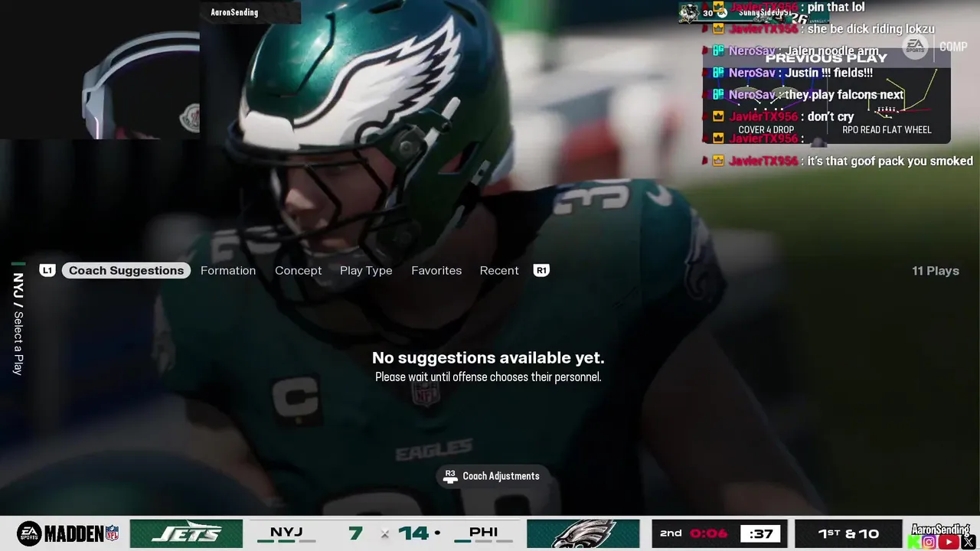Click the Eagles team logo in the scorebar
980x551 pixels.
[583, 533]
